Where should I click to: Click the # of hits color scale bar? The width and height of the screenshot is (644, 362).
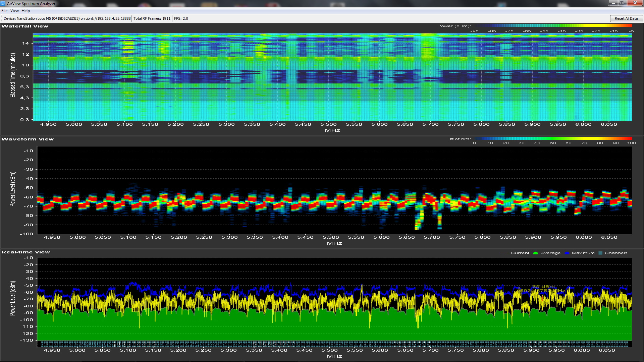553,139
